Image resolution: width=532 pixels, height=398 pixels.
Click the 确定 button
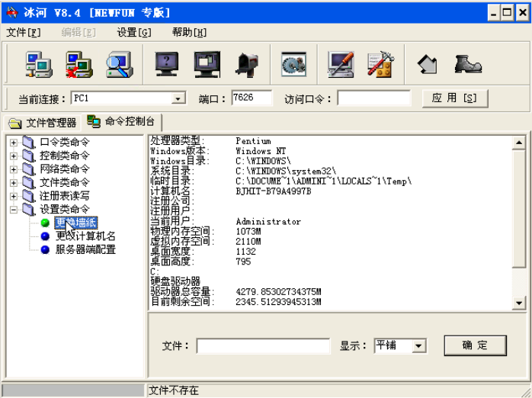click(475, 345)
